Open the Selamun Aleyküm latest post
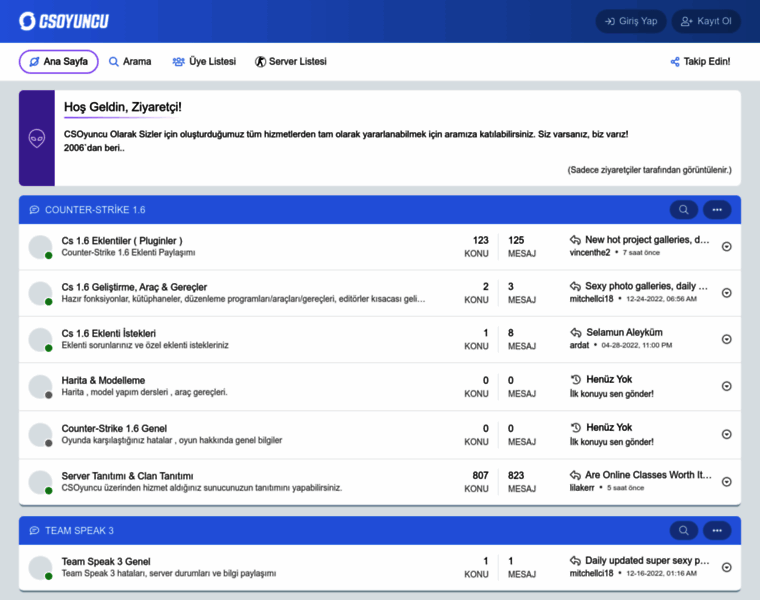The width and height of the screenshot is (760, 600). (x=624, y=332)
